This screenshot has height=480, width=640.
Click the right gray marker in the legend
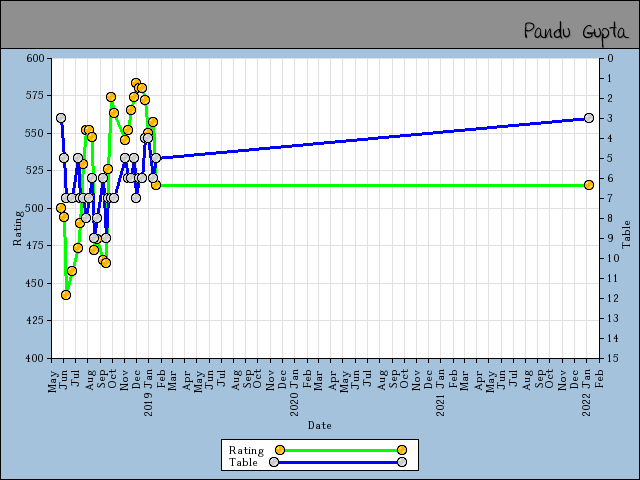[x=402, y=462]
